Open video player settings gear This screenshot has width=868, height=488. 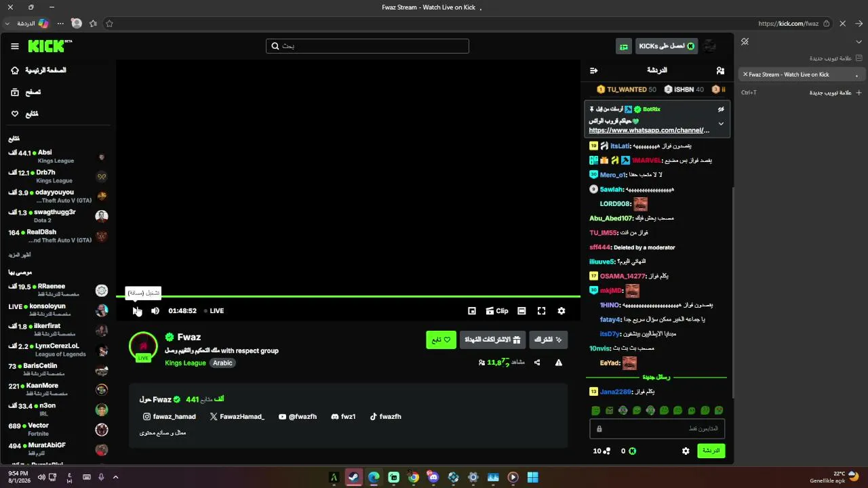[x=561, y=311]
